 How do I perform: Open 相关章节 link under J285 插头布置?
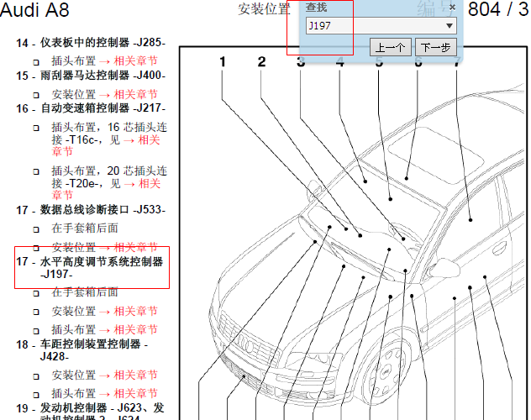pyautogui.click(x=136, y=61)
